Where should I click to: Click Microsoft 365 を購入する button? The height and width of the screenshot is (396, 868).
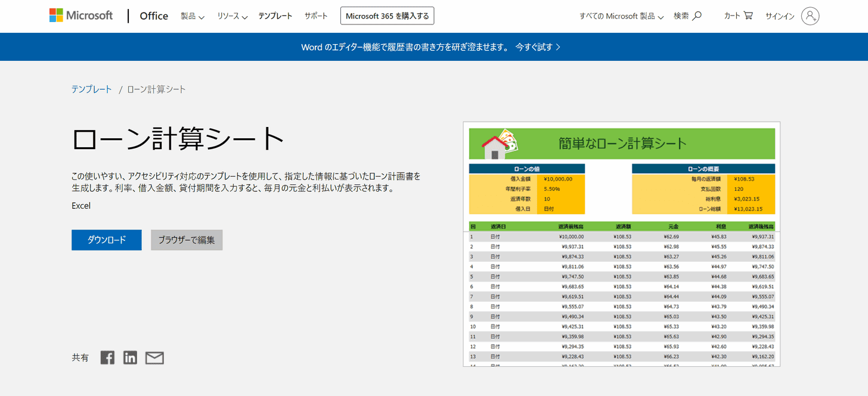coord(387,16)
